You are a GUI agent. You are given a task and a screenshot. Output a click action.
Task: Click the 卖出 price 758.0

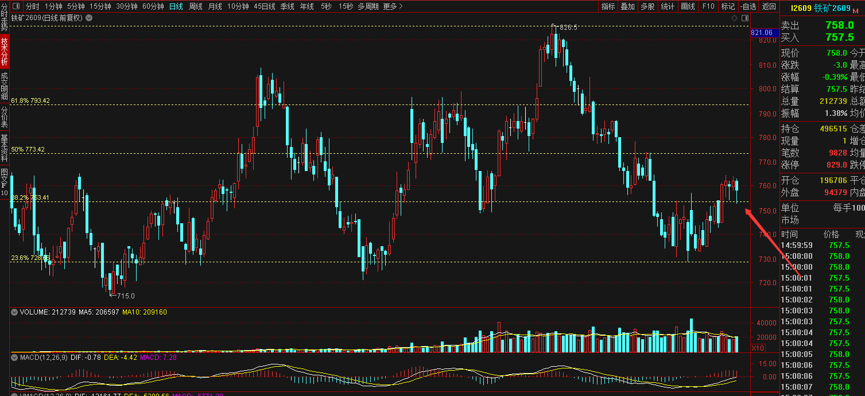click(839, 25)
